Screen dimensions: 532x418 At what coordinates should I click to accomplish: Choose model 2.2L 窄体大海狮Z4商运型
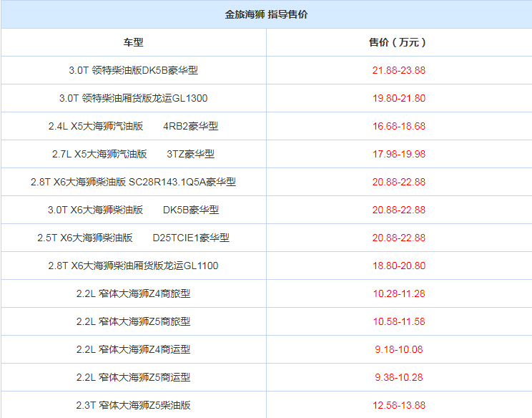tap(133, 349)
